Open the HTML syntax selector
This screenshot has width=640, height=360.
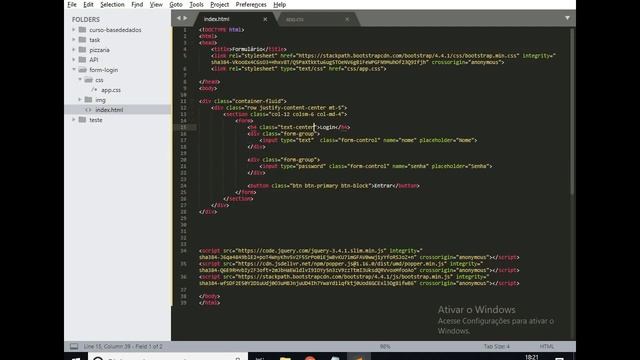[x=547, y=347]
